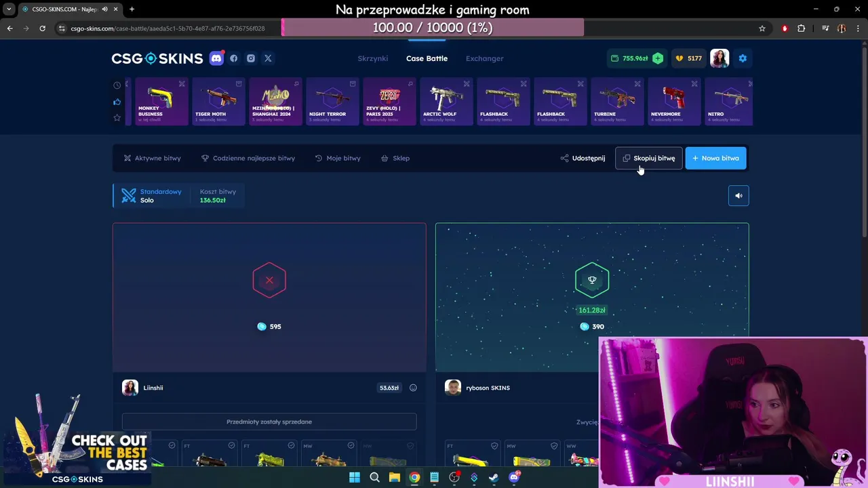The width and height of the screenshot is (868, 488).
Task: Open the Nevermore drop card
Action: click(x=674, y=102)
